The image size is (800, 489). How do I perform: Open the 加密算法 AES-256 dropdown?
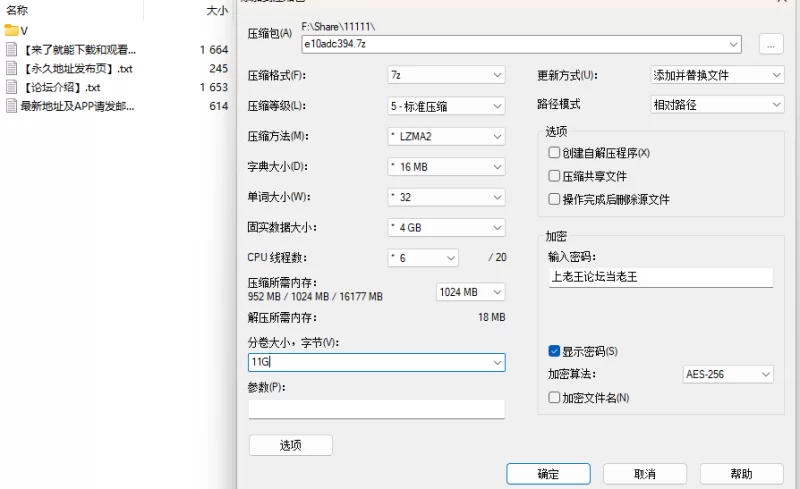tap(728, 374)
